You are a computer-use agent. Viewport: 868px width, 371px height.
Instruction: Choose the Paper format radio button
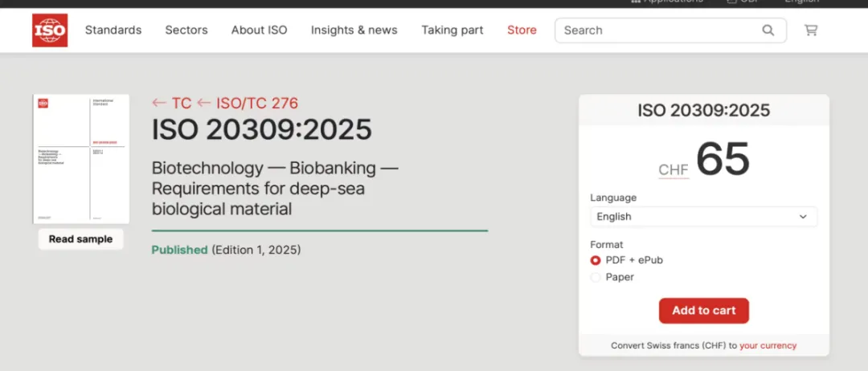(x=596, y=277)
